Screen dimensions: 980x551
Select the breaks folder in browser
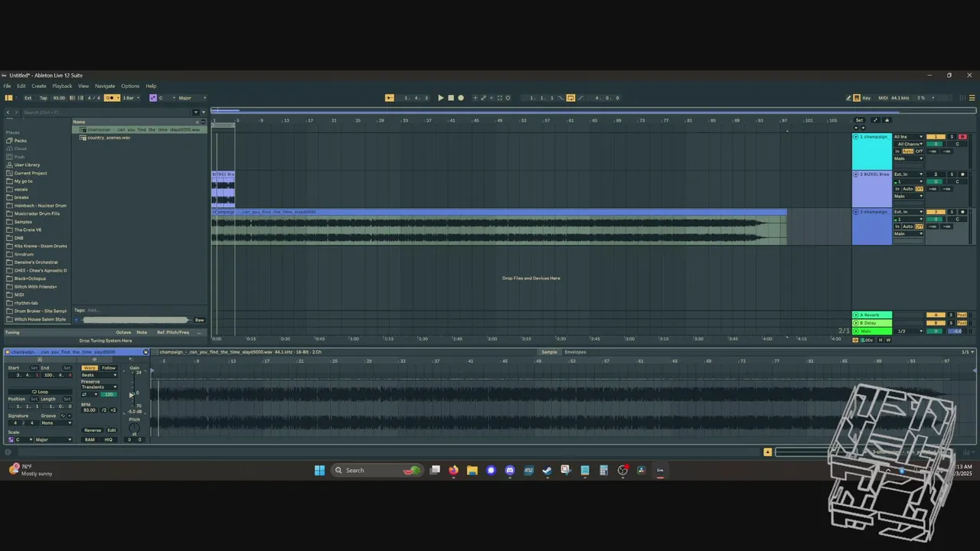[21, 197]
